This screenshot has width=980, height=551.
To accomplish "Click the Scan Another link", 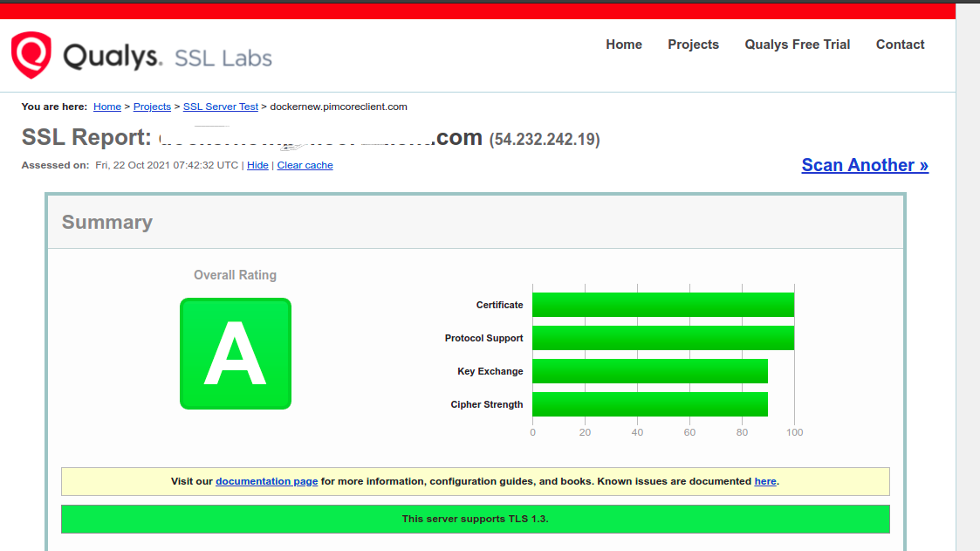I will 865,165.
